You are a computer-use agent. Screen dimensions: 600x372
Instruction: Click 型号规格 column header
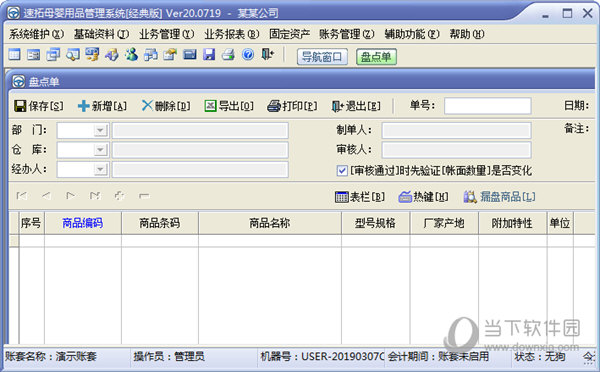(376, 223)
